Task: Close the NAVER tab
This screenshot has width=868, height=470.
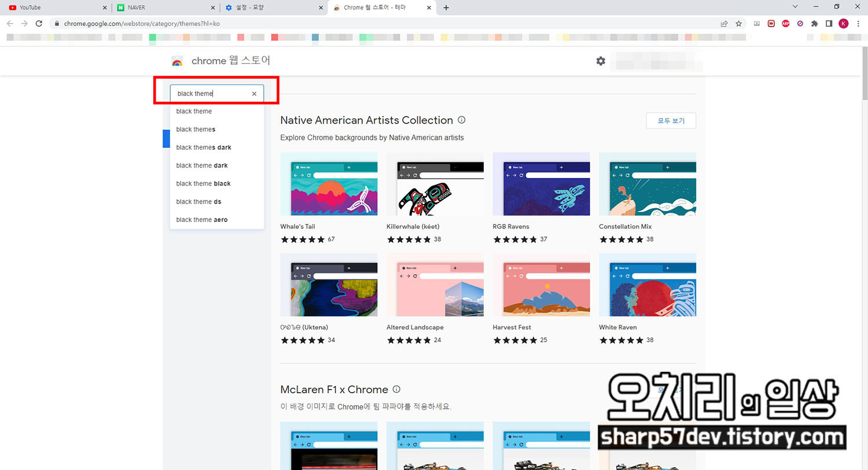Action: (x=213, y=8)
